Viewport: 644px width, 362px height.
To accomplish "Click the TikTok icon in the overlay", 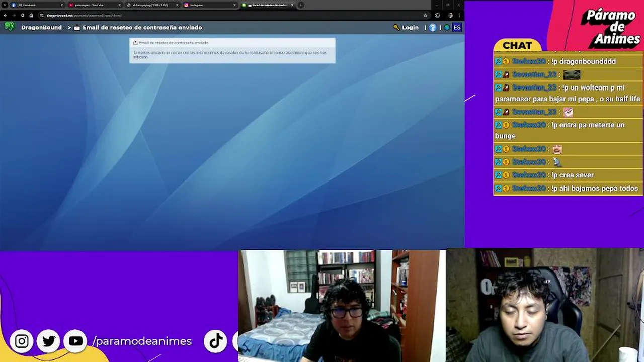I will 216,341.
